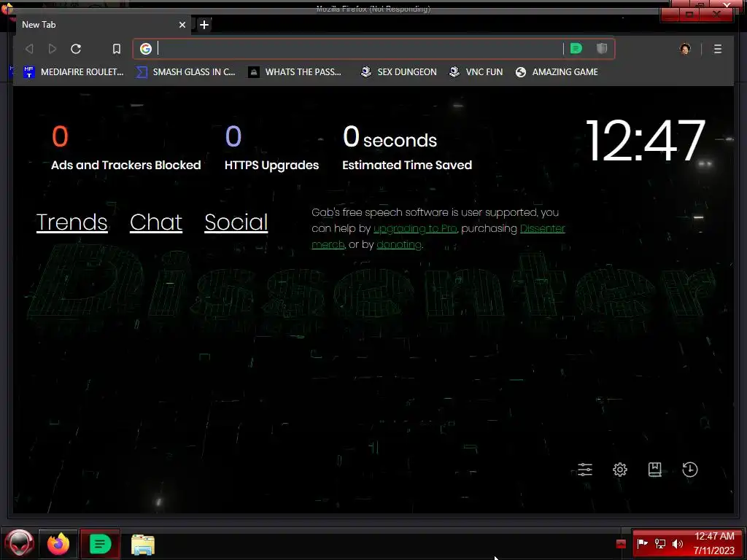Click the Estimated Time Saved stat
Screen dimensions: 747x560
click(x=407, y=147)
